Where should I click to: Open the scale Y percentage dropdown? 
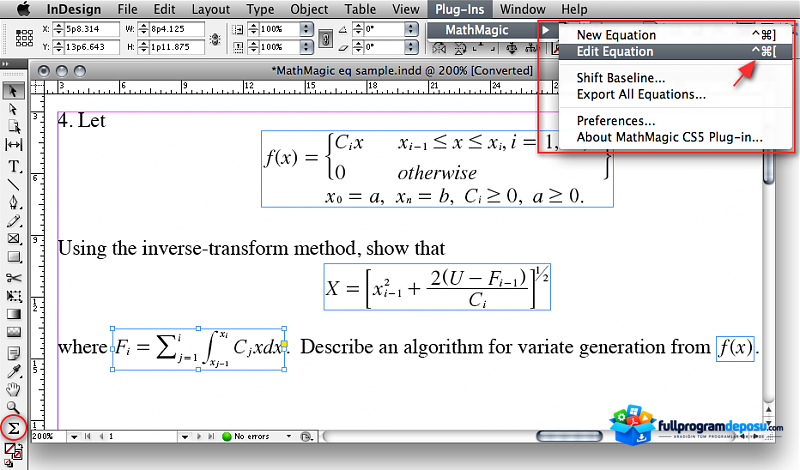click(306, 47)
